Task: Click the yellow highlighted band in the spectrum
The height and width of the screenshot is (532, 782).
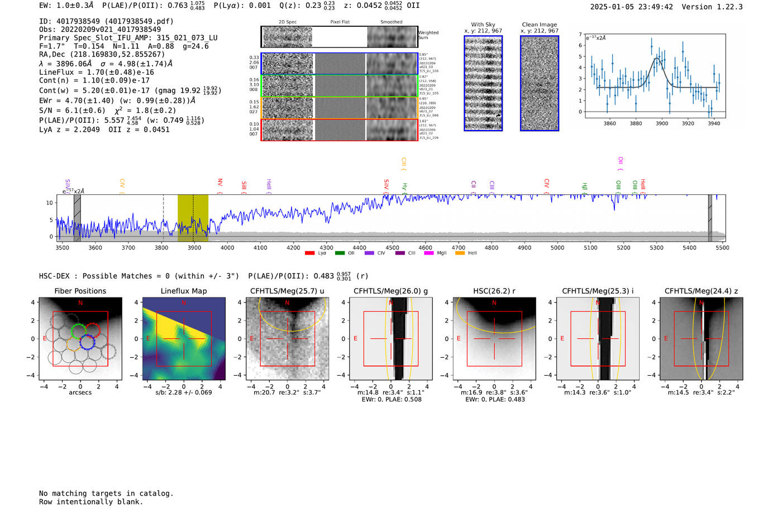Action: coord(193,218)
